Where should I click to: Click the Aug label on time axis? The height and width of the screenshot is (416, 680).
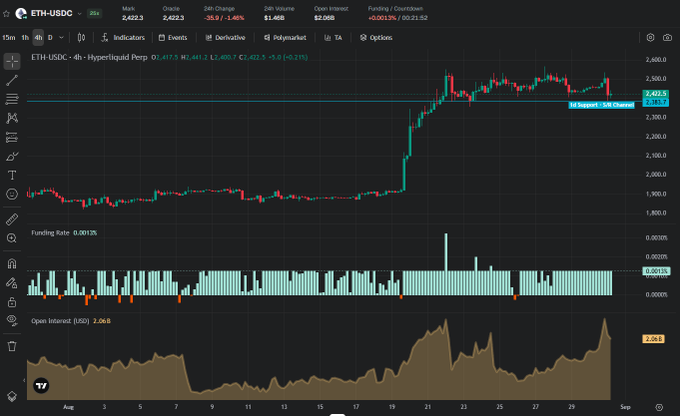click(x=69, y=407)
